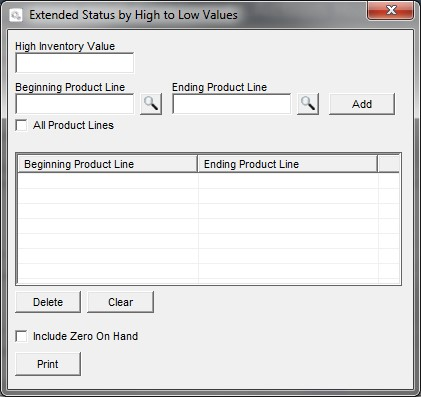Toggle Include Zero On Hand checkbox

click(x=22, y=336)
